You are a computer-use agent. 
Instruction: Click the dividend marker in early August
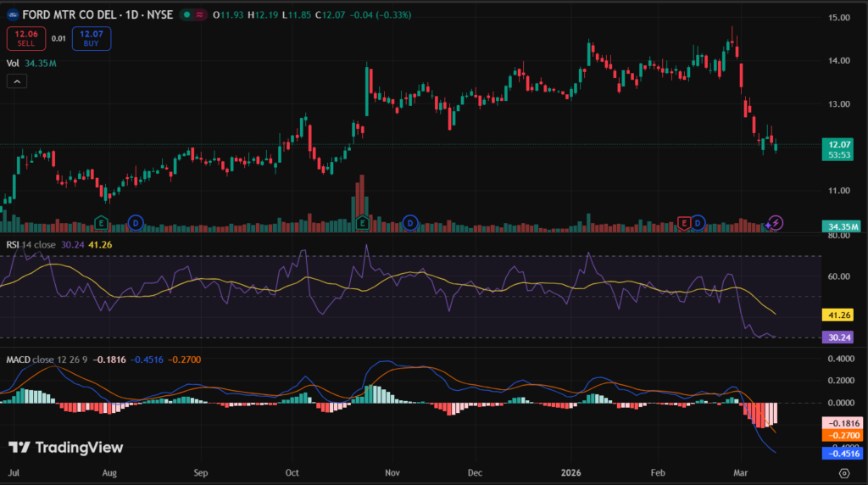click(135, 223)
